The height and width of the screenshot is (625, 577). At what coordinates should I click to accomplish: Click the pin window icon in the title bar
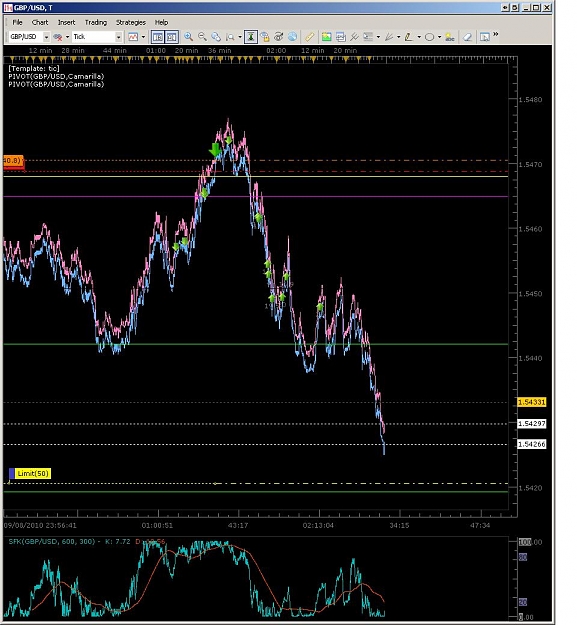pos(505,8)
